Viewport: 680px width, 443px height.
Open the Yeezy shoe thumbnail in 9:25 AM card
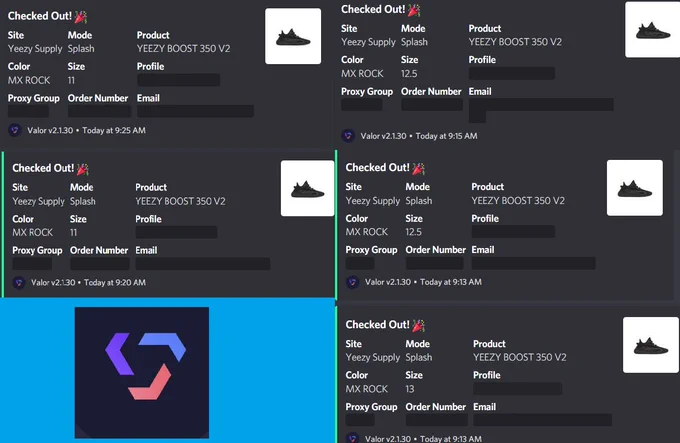pyautogui.click(x=293, y=36)
